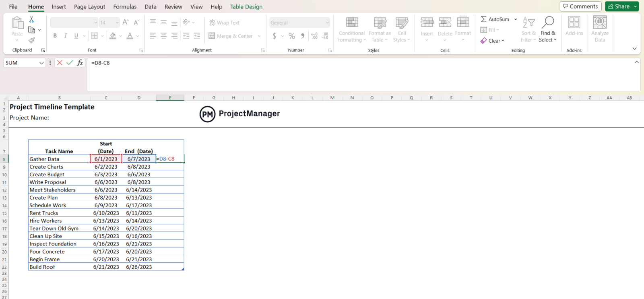Switch to the Page Layout tab

click(x=89, y=6)
